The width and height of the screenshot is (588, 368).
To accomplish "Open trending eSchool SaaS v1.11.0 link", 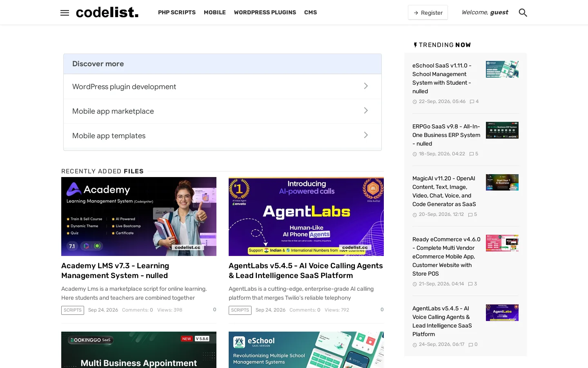I will point(442,78).
